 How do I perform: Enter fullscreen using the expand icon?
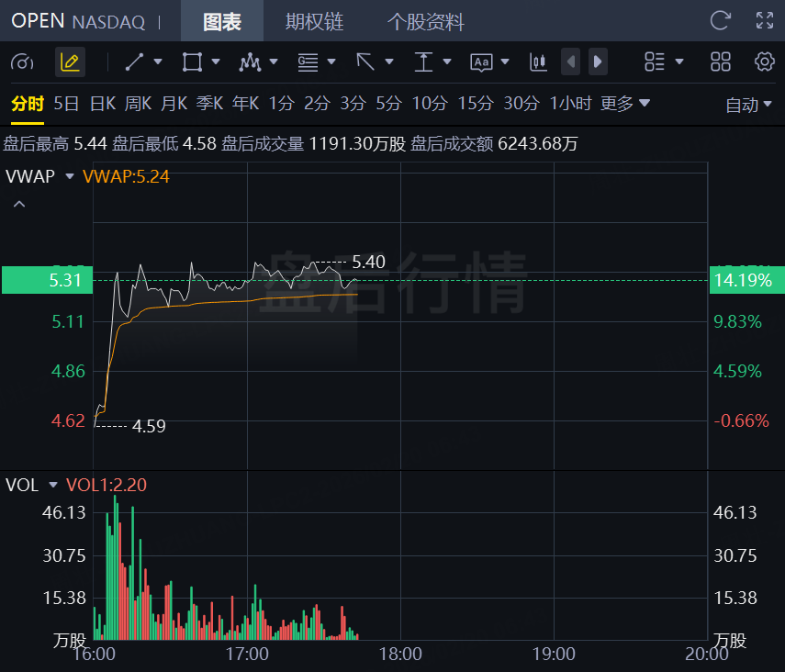pos(764,21)
